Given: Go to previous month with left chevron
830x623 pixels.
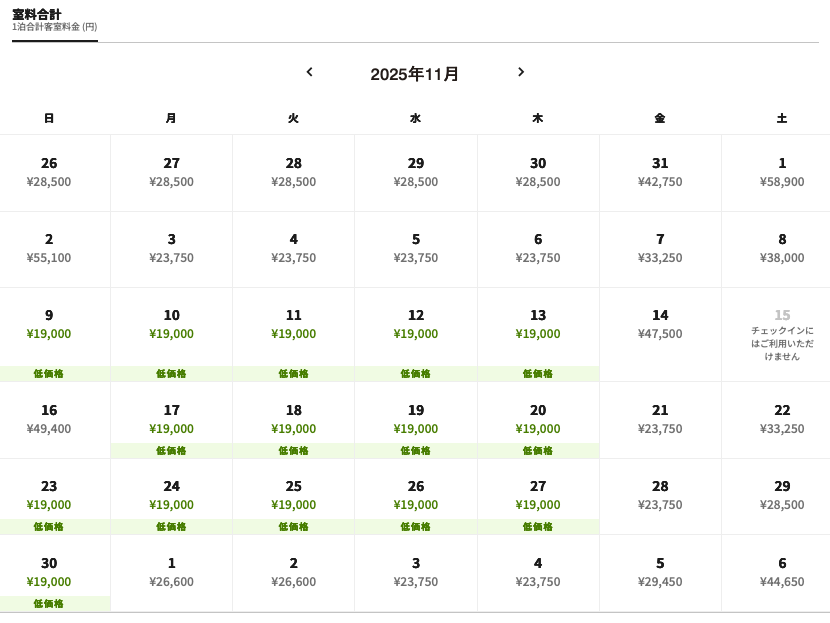Looking at the screenshot, I should pos(310,72).
